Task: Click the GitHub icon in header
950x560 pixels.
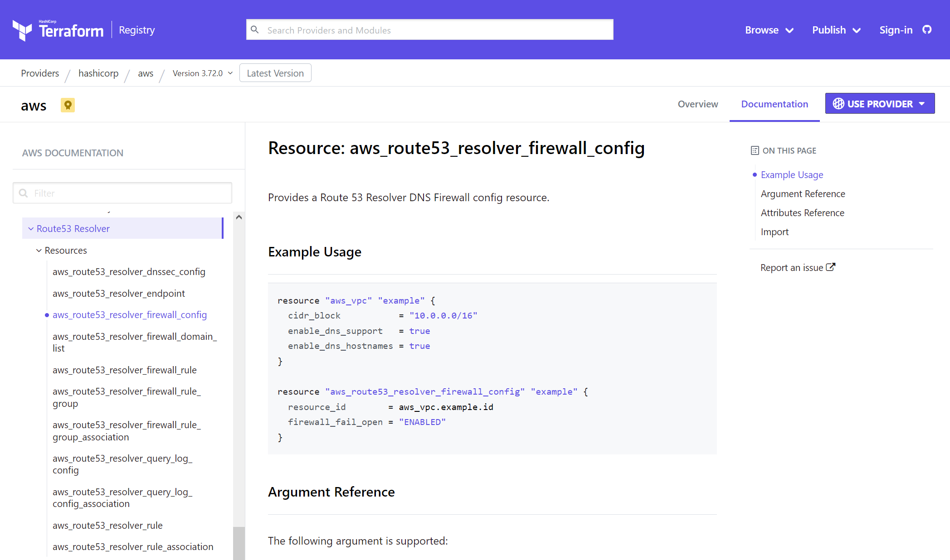Action: tap(927, 30)
